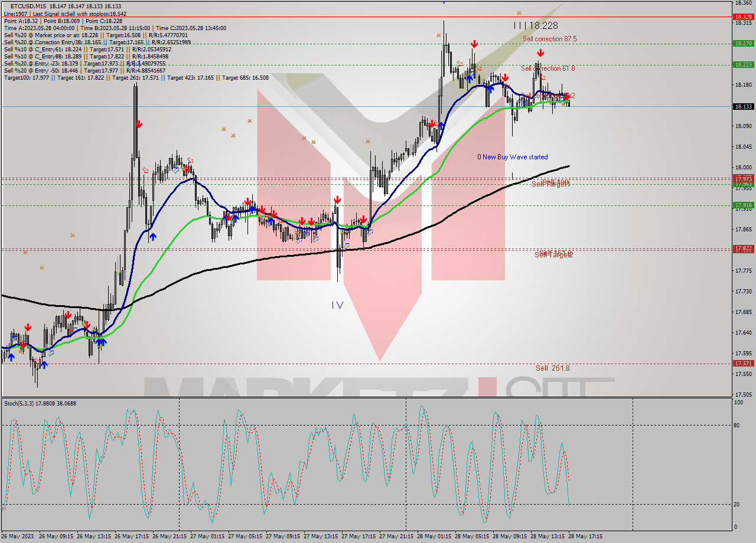This screenshot has width=756, height=543.
Task: Click red sell arrow above 'Sell correction 61.8'
Action: (540, 53)
